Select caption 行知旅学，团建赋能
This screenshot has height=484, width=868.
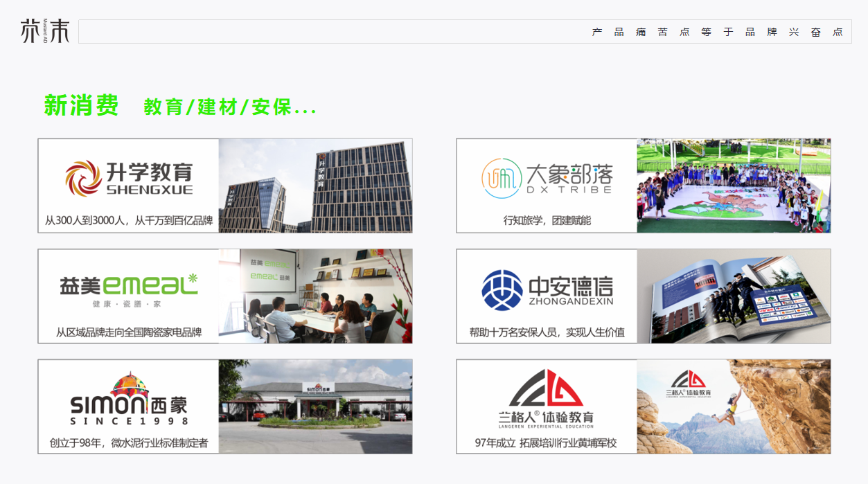[x=547, y=221]
